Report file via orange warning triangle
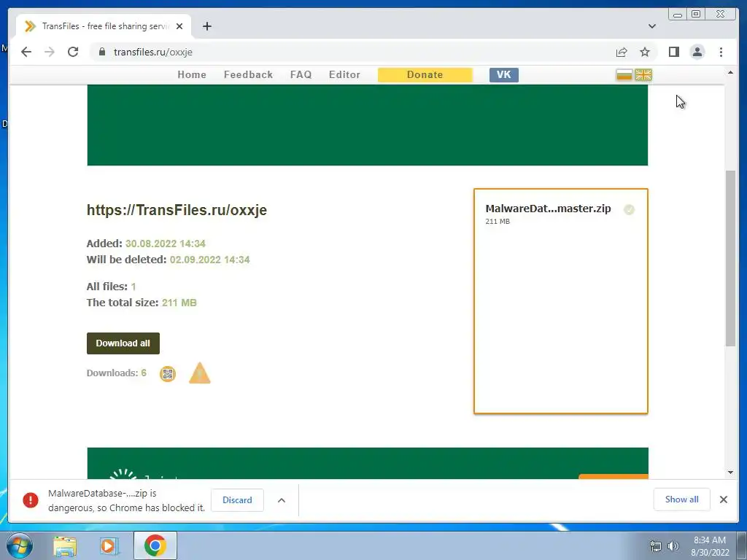 200,373
